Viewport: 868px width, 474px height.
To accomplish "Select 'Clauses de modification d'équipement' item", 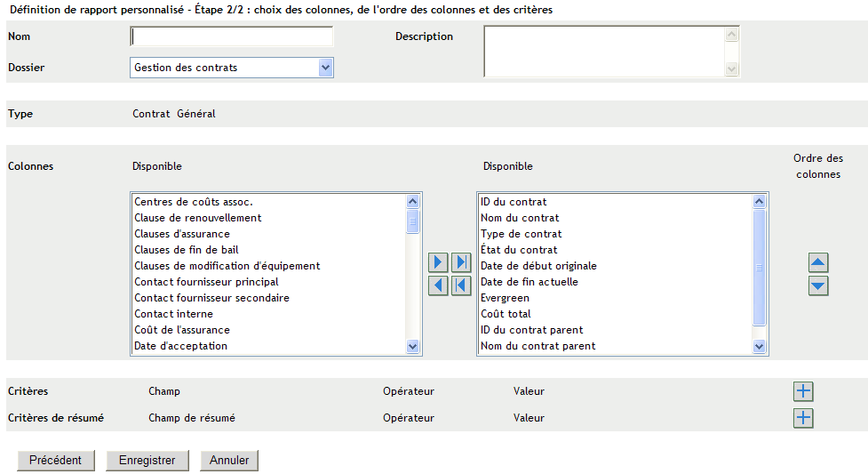I will tap(269, 266).
